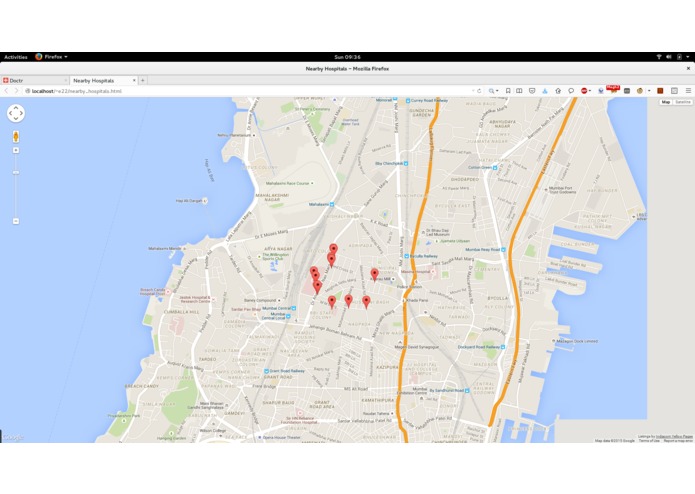This screenshot has height=494, width=695.
Task: Click the Google logo on the map
Action: point(13,437)
